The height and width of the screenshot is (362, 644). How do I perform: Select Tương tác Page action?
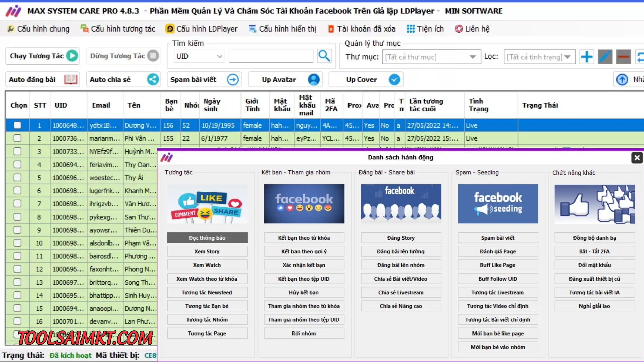pyautogui.click(x=207, y=333)
